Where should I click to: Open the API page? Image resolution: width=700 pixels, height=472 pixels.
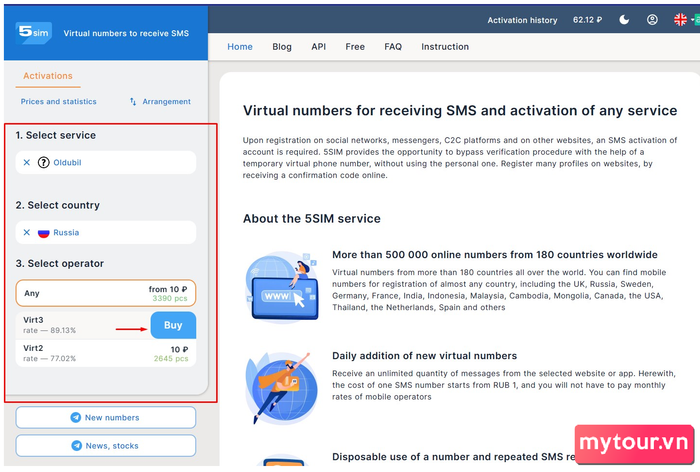click(x=318, y=47)
